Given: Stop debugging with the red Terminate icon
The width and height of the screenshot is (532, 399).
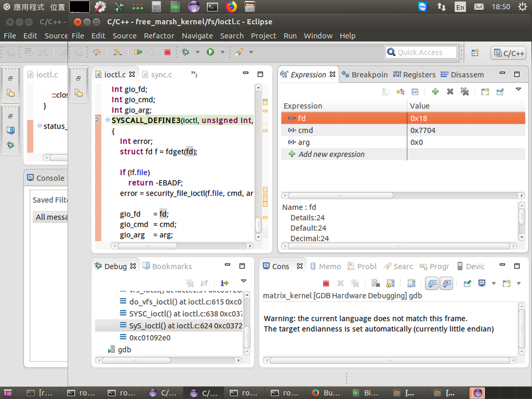Looking at the screenshot, I should (x=167, y=52).
